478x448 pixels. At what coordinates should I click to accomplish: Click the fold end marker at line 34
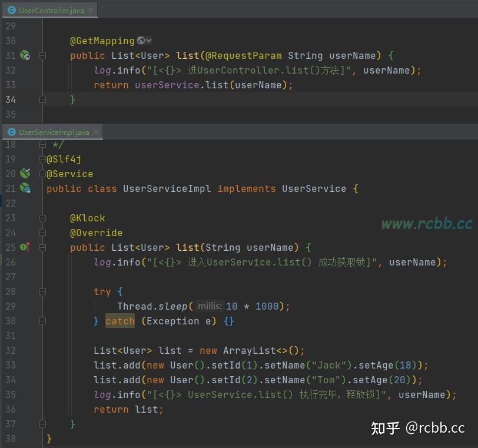pyautogui.click(x=42, y=99)
